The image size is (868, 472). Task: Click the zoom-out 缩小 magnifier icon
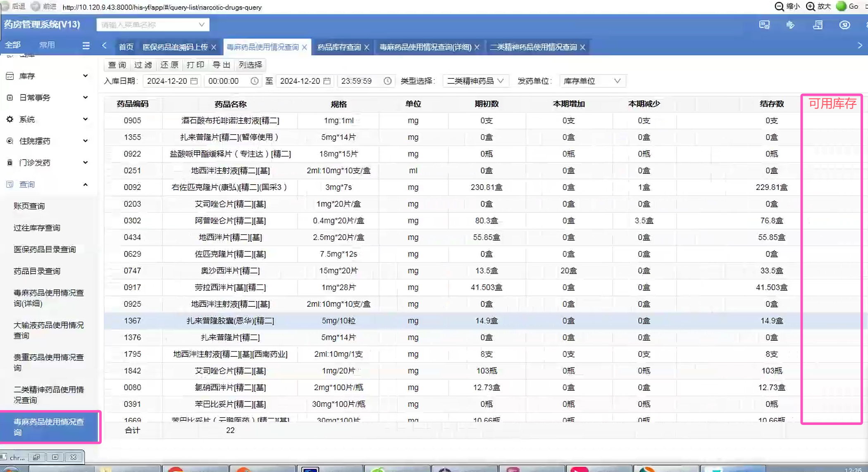(x=779, y=6)
